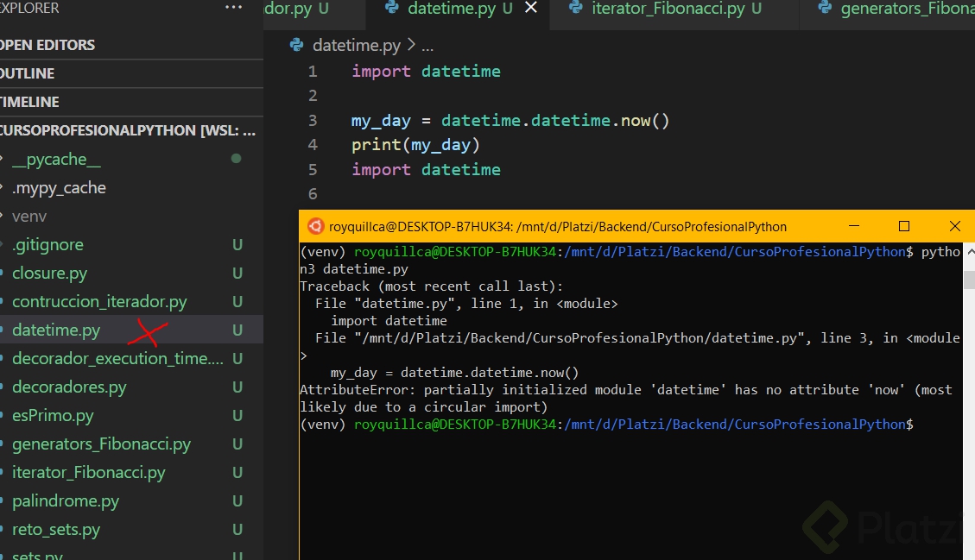The width and height of the screenshot is (975, 560).
Task: Maximize the Ubuntu terminal window
Action: click(x=904, y=226)
